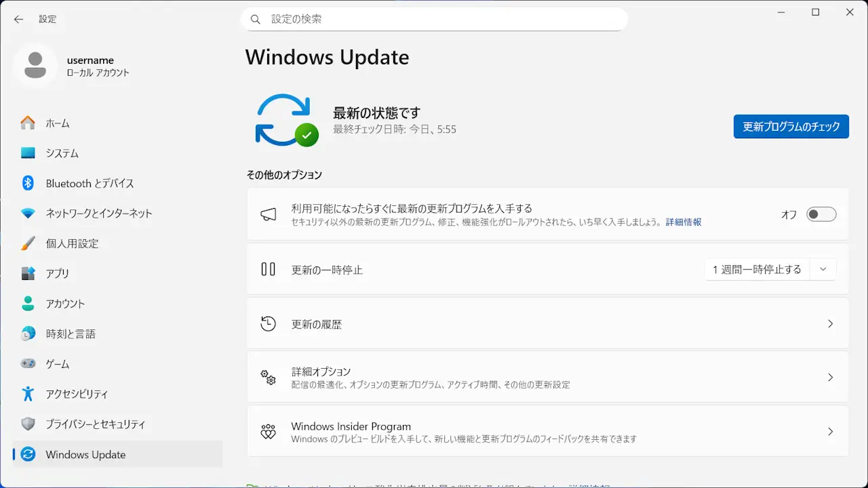Select 時刻と言語 in the sidebar
The width and height of the screenshot is (868, 488).
71,334
